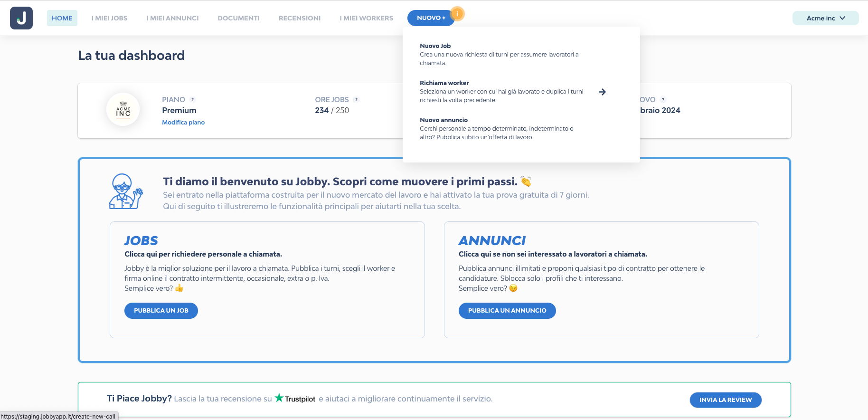Click the Modifica piano link

click(x=183, y=122)
